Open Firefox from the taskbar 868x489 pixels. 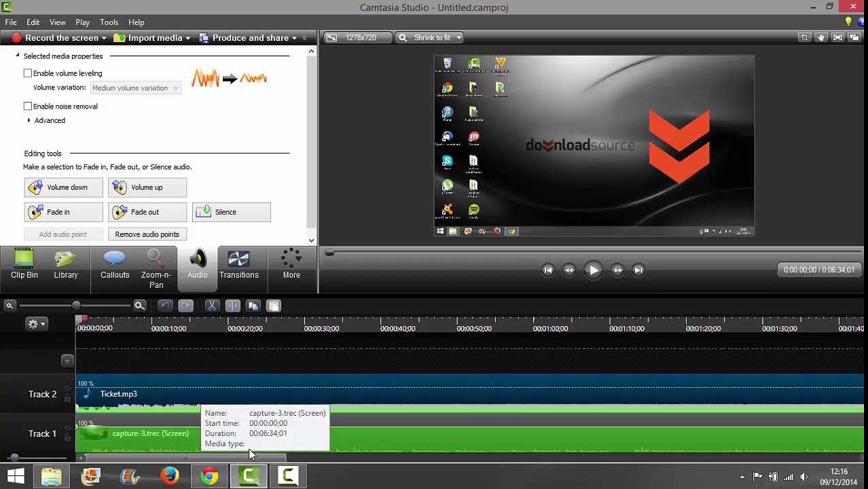click(x=170, y=476)
